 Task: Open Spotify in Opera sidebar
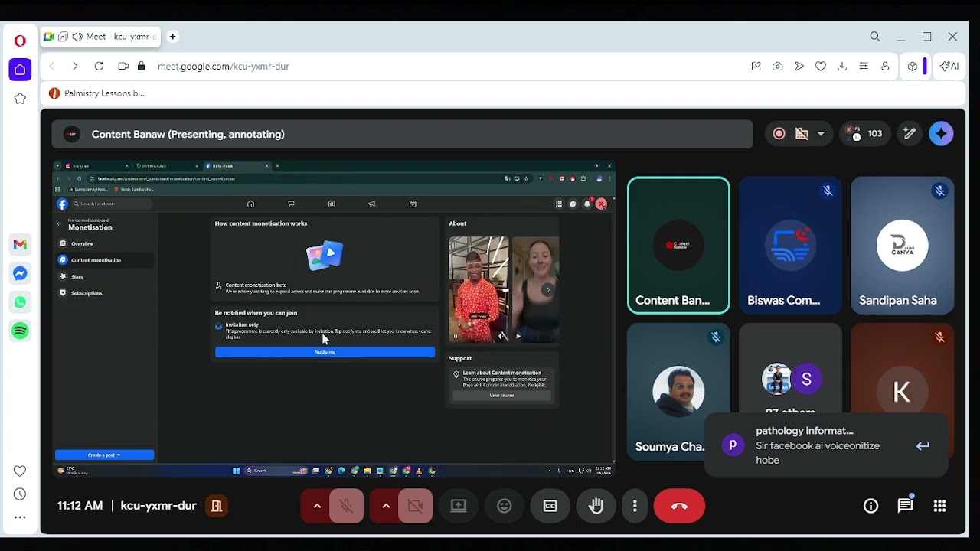(20, 331)
